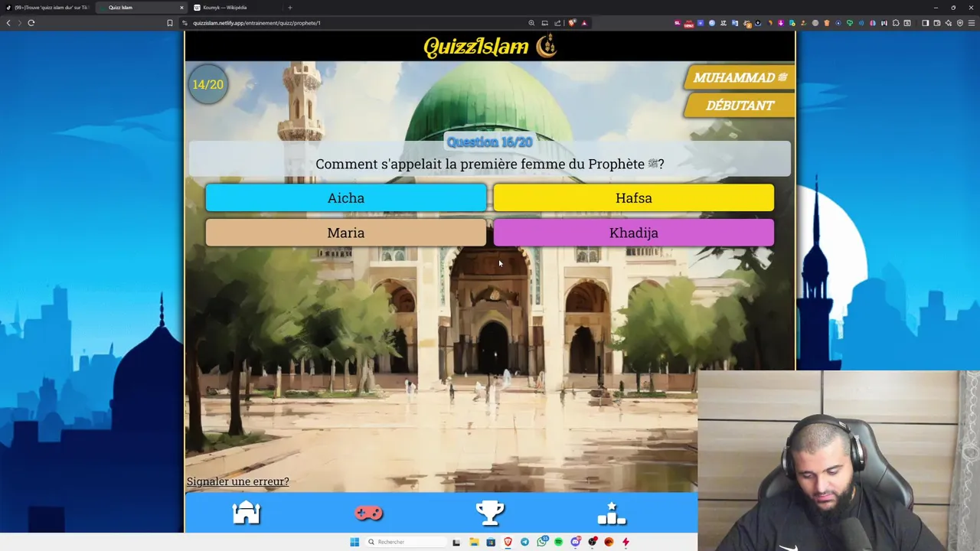
Task: Open the leaderboard podium icon
Action: pos(612,513)
